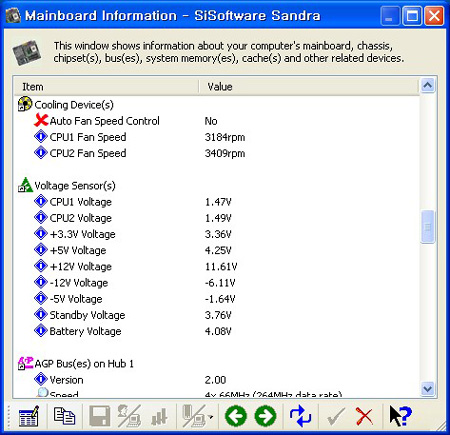Select the CPU2 Voltage row label

click(81, 218)
